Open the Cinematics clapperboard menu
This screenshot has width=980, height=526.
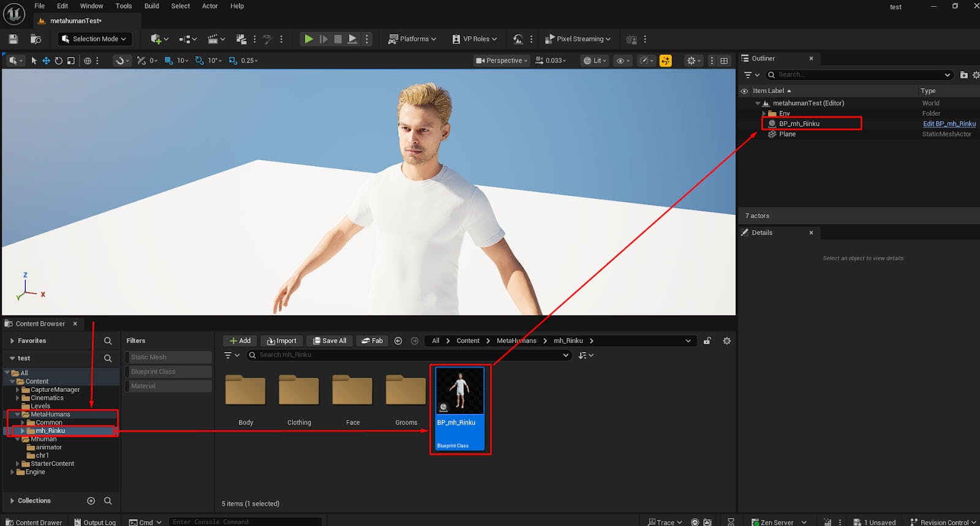[216, 39]
